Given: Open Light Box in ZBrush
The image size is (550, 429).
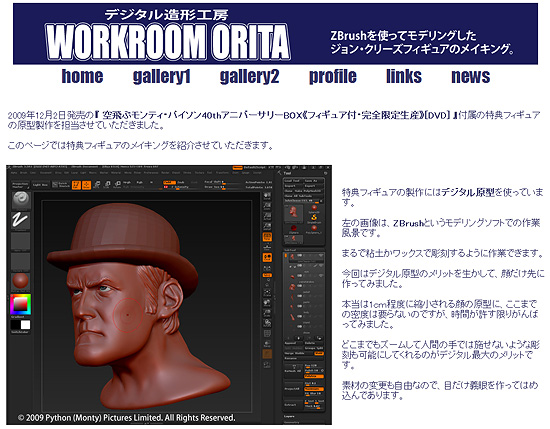Looking at the screenshot, I should pyautogui.click(x=40, y=185).
